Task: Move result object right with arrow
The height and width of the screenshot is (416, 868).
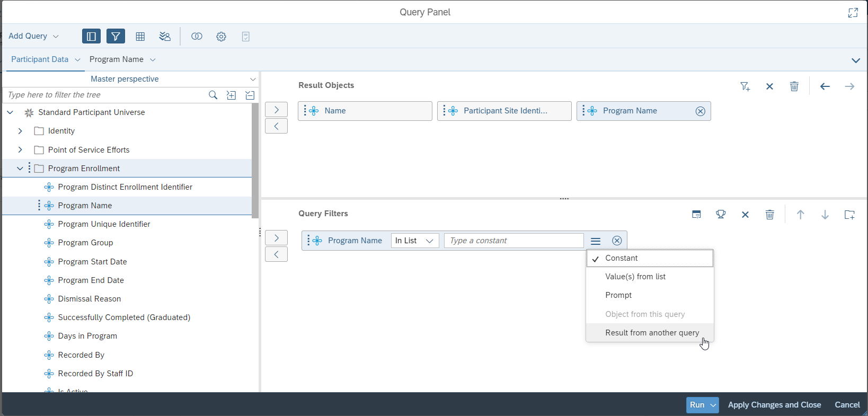Action: click(849, 86)
